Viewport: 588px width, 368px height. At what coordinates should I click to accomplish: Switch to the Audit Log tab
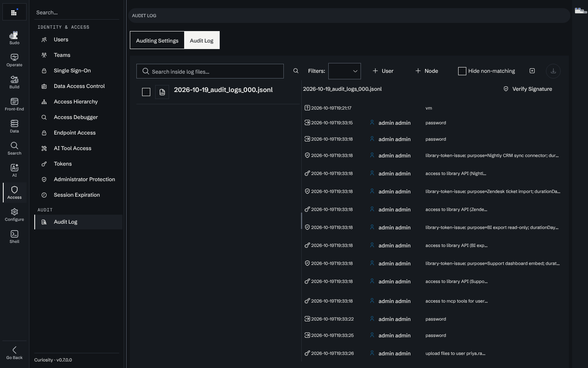click(x=202, y=40)
